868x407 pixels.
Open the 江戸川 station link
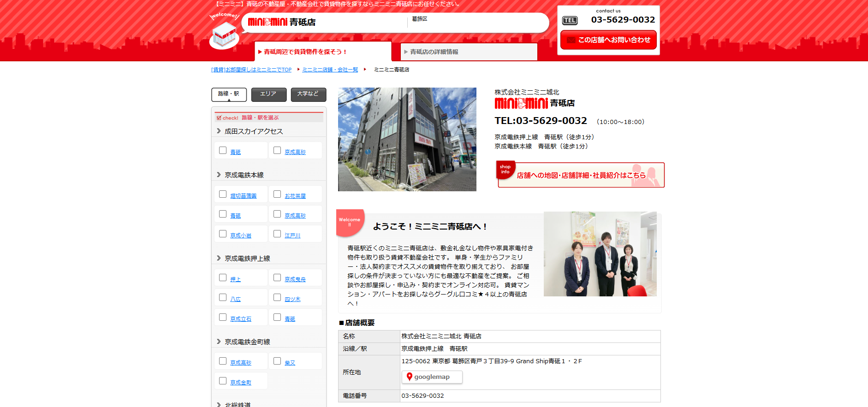click(x=292, y=236)
